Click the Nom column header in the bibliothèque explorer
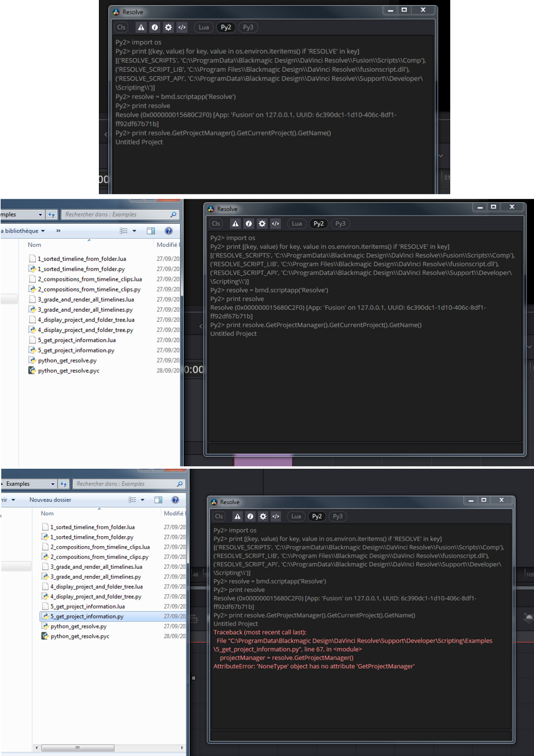Viewport: 534px width, 756px height. [34, 244]
